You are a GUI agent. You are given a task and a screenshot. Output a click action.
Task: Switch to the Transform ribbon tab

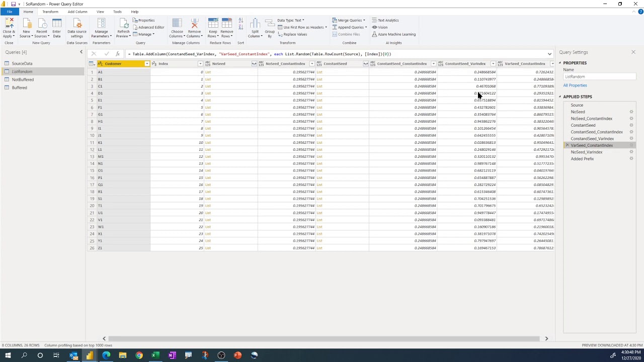(50, 12)
